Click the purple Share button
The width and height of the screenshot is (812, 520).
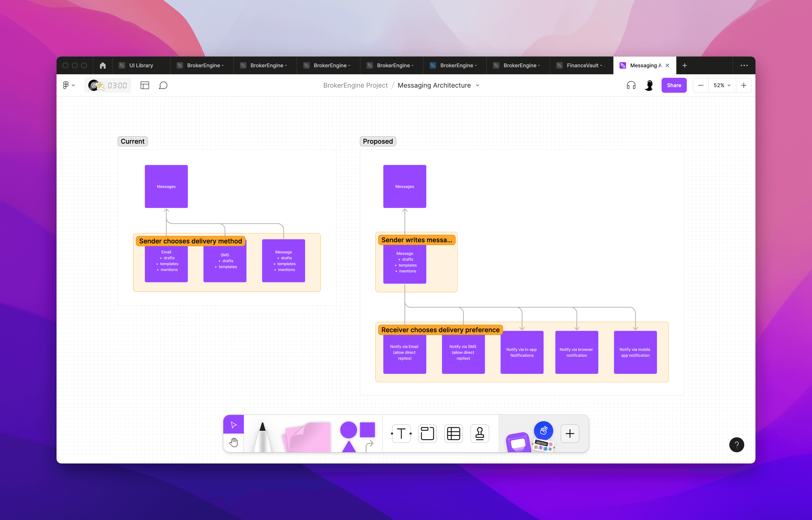(673, 85)
